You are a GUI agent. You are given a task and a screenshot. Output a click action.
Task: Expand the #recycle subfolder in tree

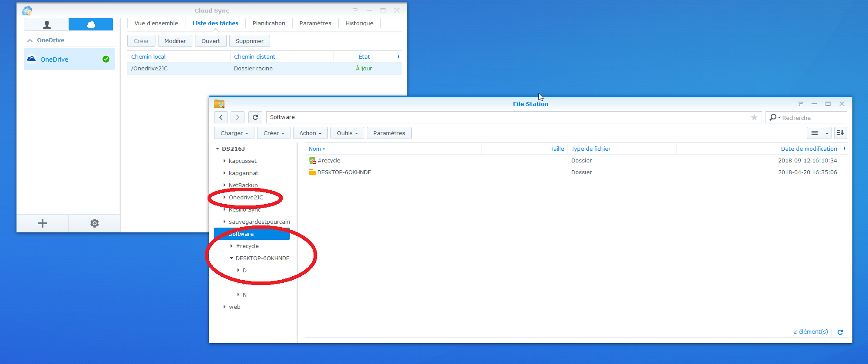231,246
